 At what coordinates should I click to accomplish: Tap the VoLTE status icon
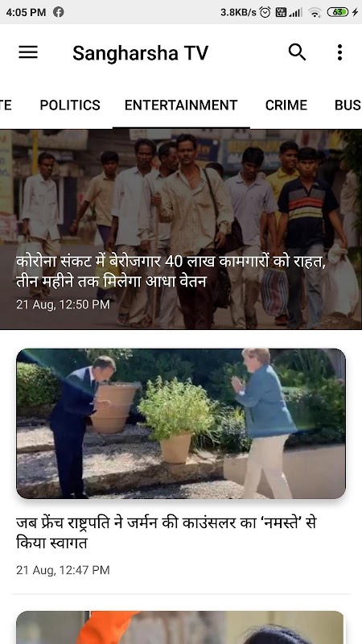(x=281, y=12)
